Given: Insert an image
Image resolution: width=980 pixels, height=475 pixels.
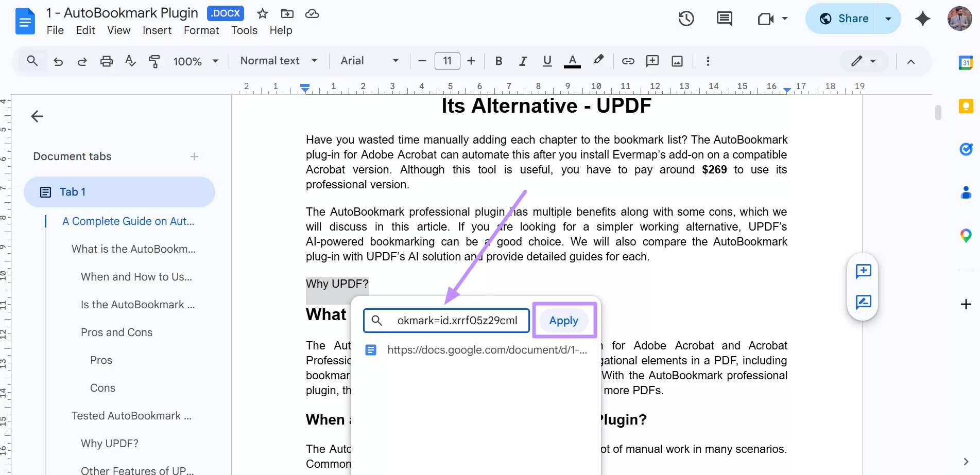Looking at the screenshot, I should pos(677,61).
